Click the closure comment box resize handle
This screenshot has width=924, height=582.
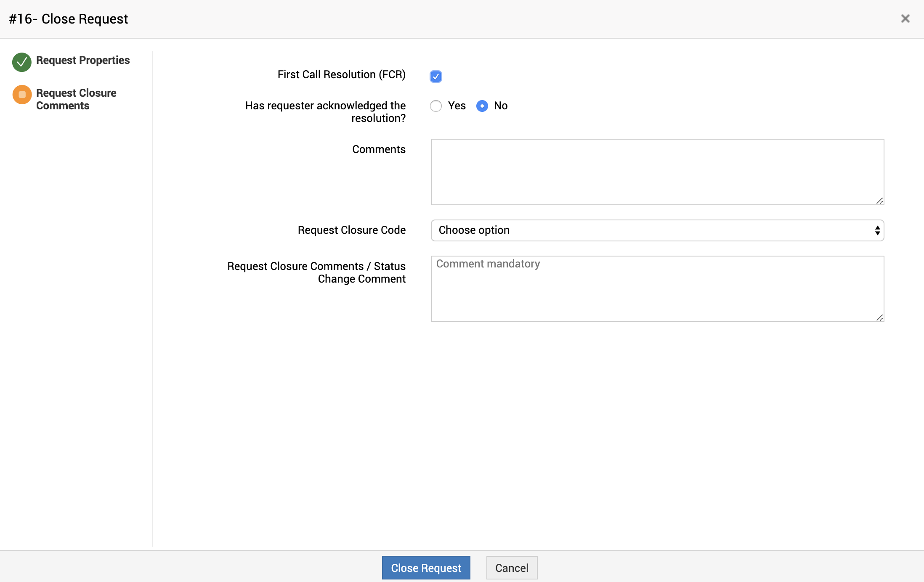[879, 317]
